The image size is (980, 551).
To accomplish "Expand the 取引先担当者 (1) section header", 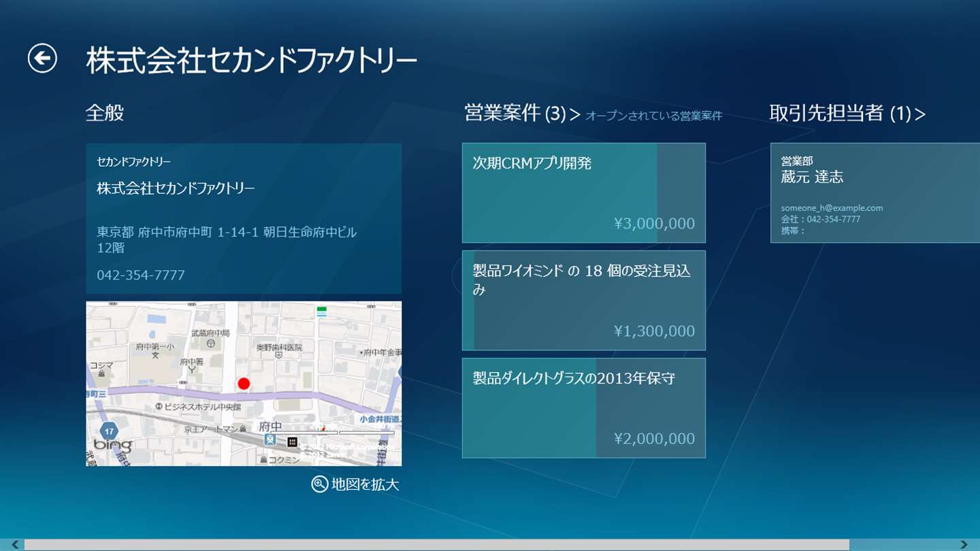I will pos(847,114).
